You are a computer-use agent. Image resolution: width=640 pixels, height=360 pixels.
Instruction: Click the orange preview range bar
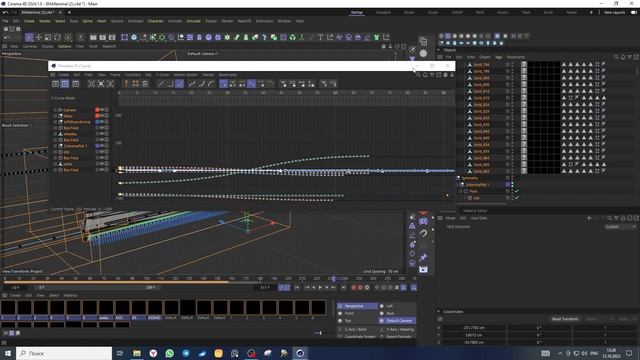click(116, 282)
